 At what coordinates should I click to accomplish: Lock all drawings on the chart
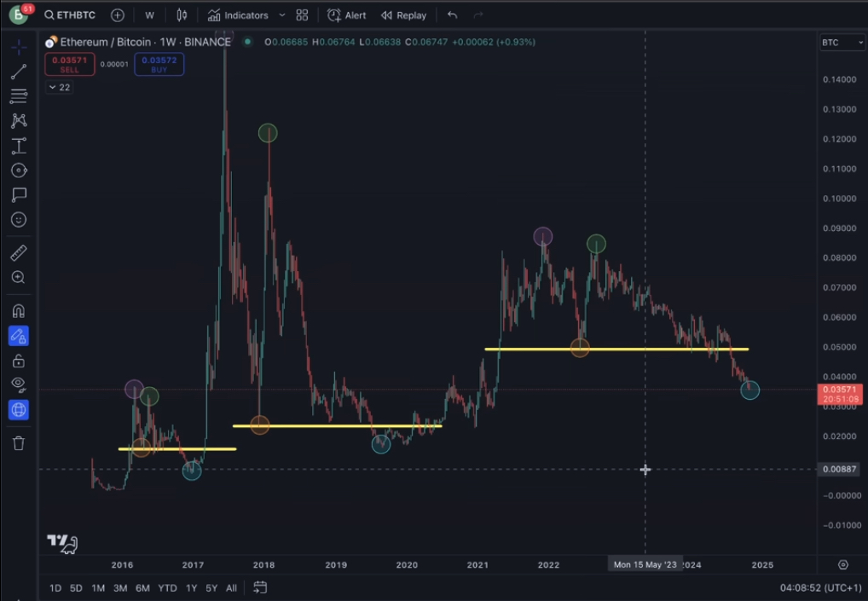(x=18, y=360)
